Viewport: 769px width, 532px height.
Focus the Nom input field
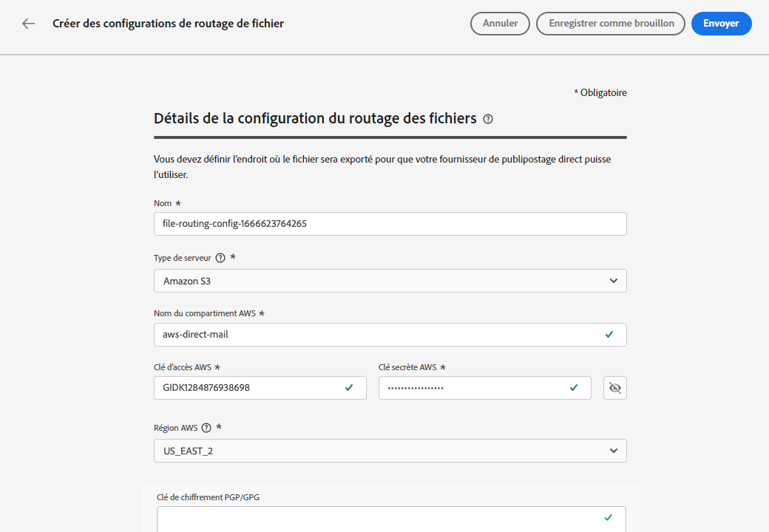click(390, 224)
